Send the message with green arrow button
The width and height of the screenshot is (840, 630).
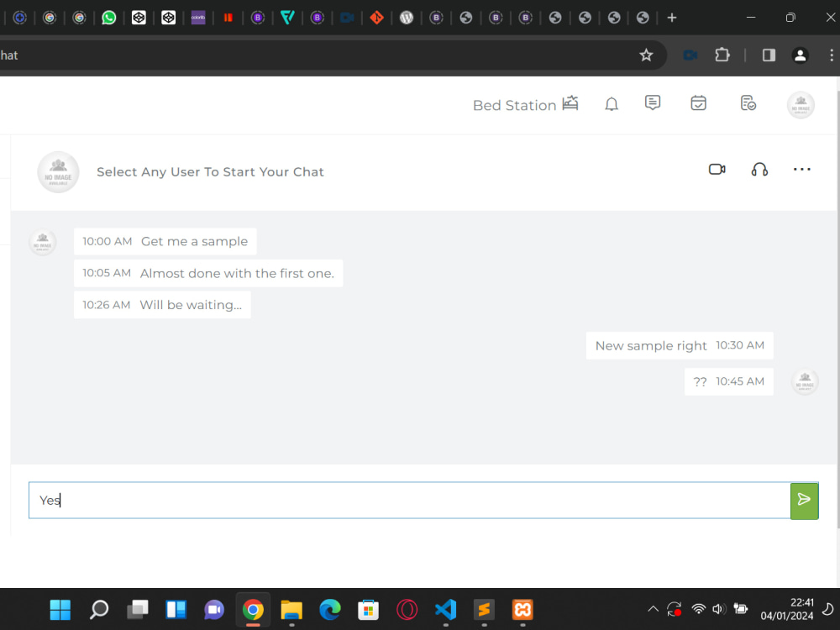[804, 501]
